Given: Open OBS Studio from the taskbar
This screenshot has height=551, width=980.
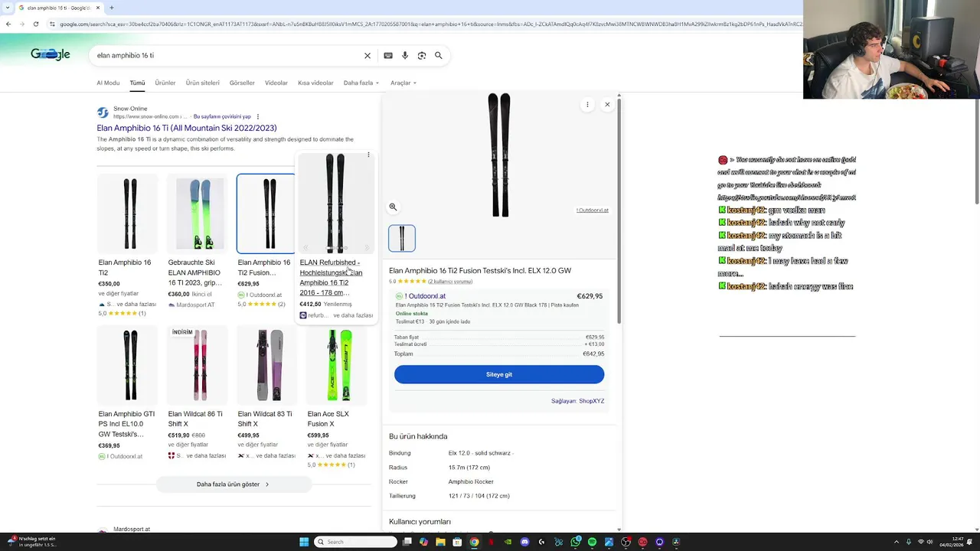Looking at the screenshot, I should (x=626, y=542).
